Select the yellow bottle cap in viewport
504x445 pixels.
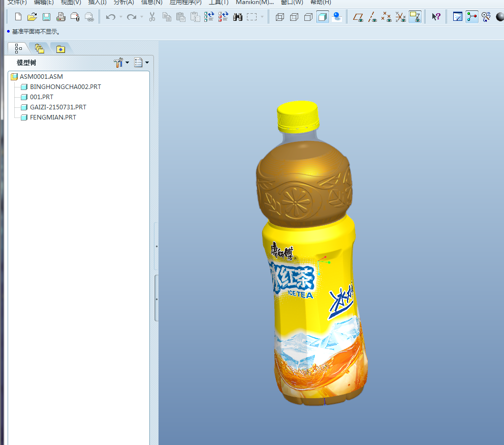298,117
